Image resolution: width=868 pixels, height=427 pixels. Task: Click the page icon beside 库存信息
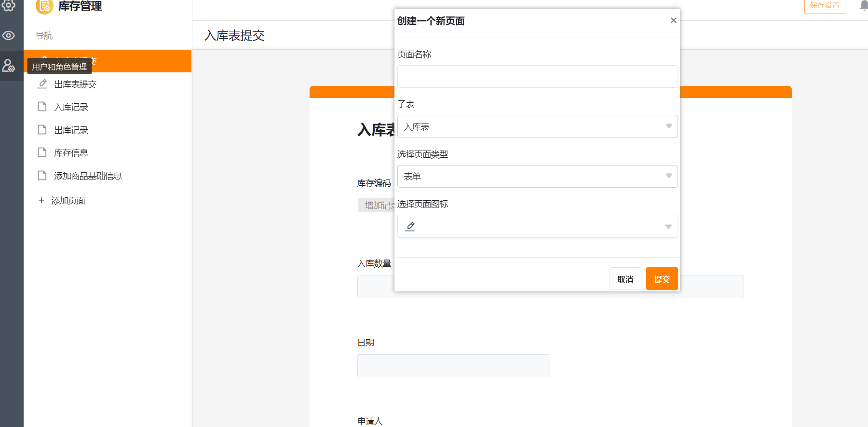click(42, 152)
